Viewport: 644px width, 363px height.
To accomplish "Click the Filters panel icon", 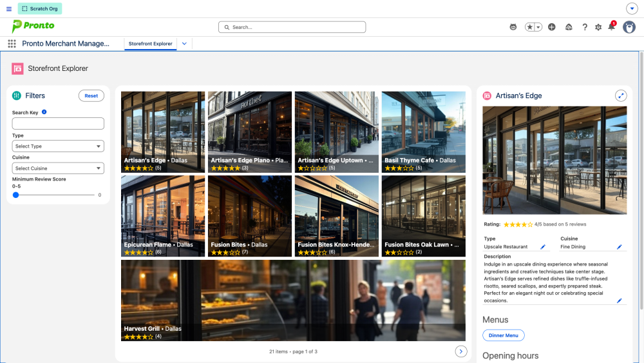I will pos(17,96).
